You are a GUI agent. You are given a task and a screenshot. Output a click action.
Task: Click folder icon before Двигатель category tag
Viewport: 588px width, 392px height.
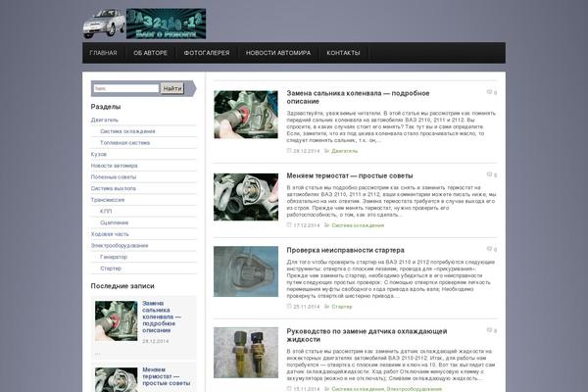(326, 150)
